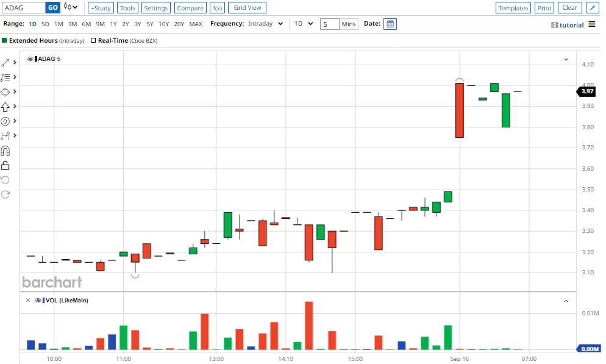Open chart Settings button

[155, 8]
